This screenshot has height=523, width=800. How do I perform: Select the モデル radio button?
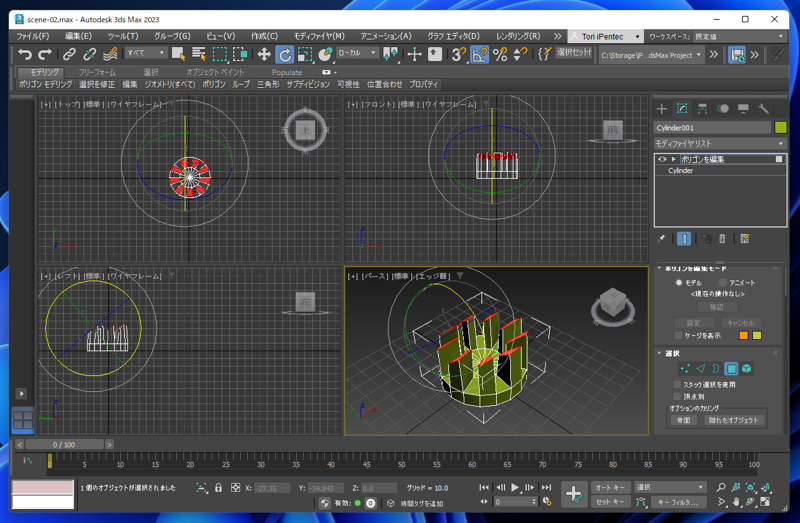[x=679, y=283]
